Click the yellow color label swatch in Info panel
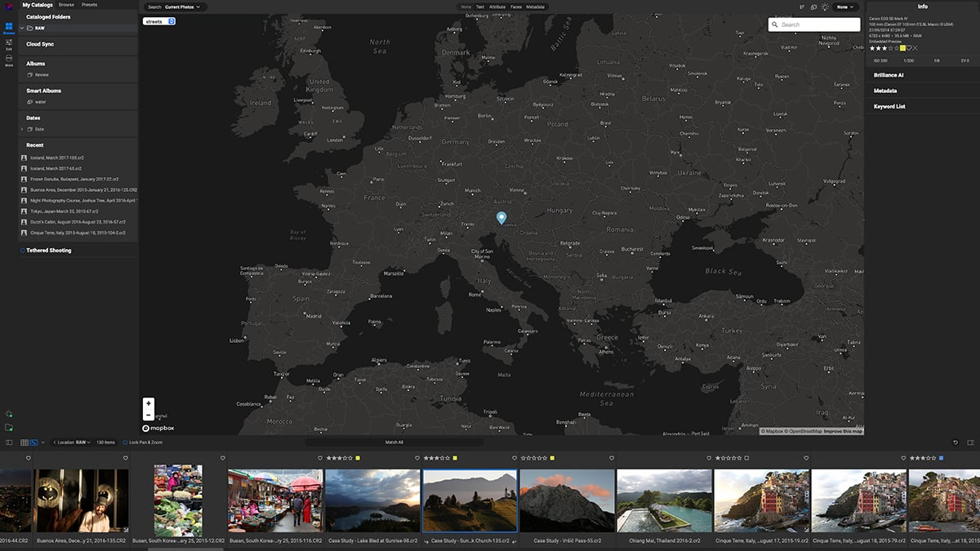The height and width of the screenshot is (551, 980). coord(902,48)
